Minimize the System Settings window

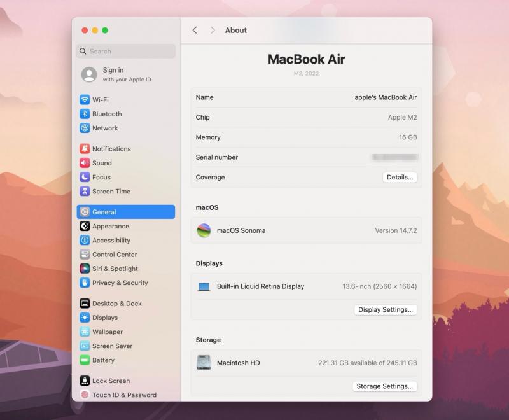coord(95,30)
